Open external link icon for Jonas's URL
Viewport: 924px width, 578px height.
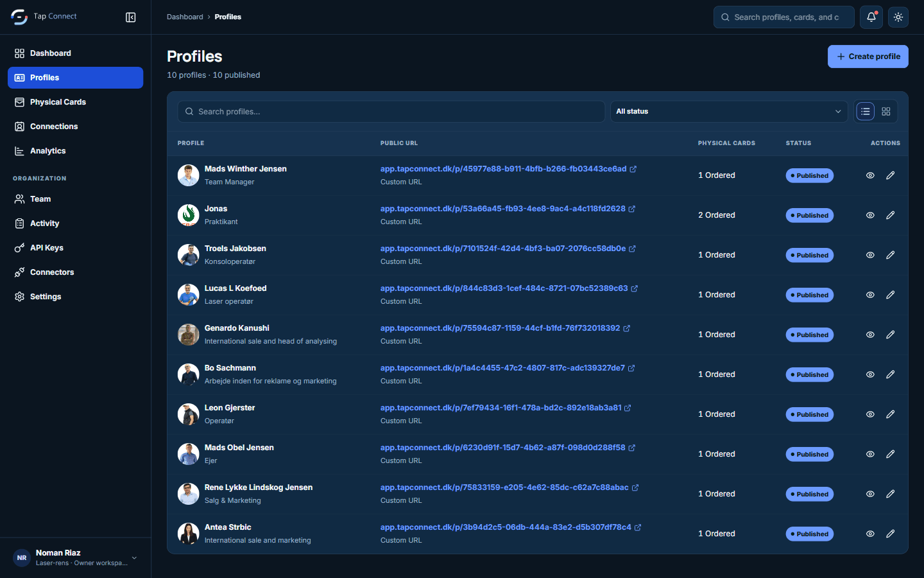coord(632,209)
